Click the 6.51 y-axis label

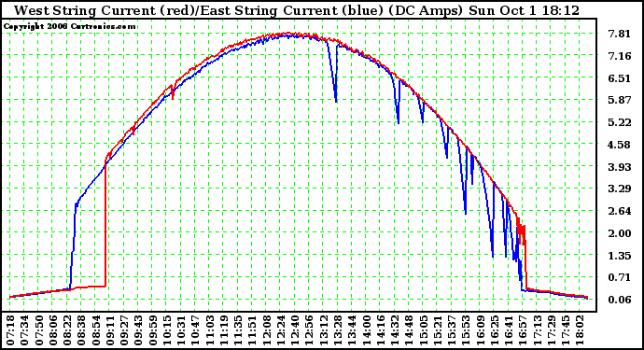point(620,78)
